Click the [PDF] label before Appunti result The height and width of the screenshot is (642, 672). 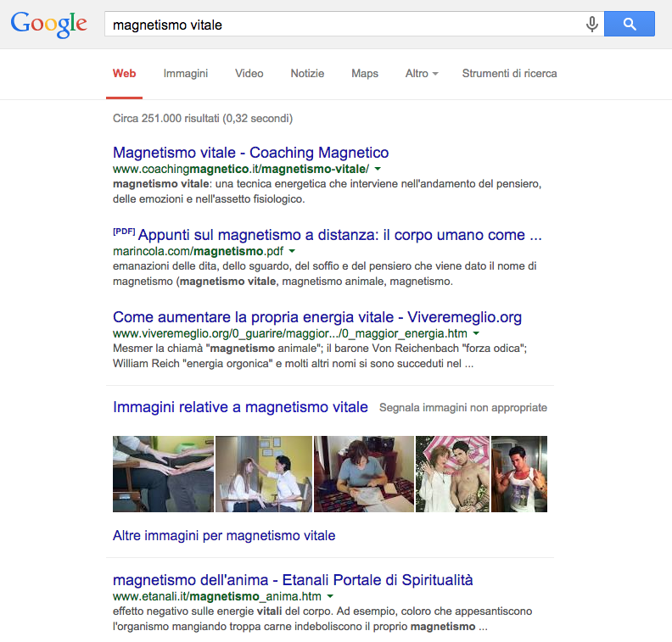(x=124, y=232)
